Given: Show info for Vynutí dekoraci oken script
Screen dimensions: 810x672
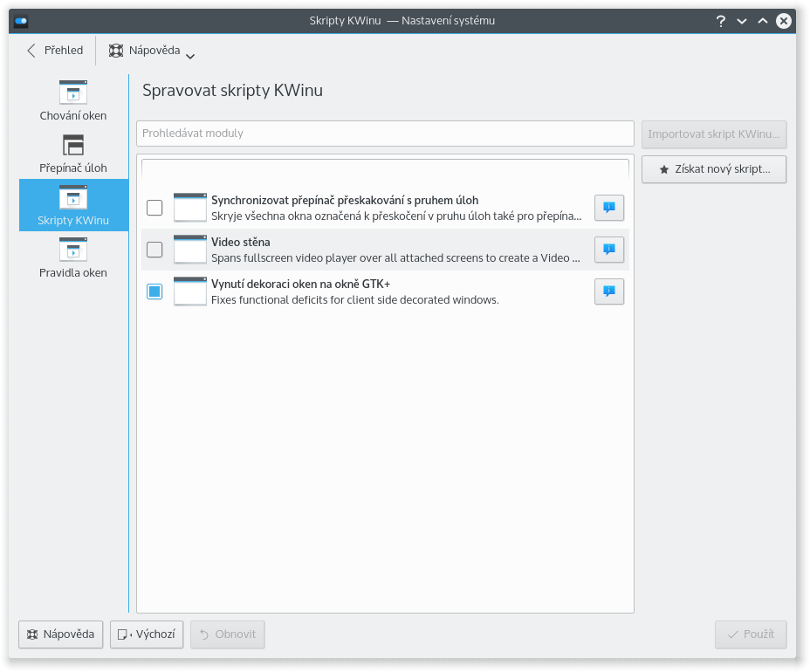Looking at the screenshot, I should pos(609,291).
